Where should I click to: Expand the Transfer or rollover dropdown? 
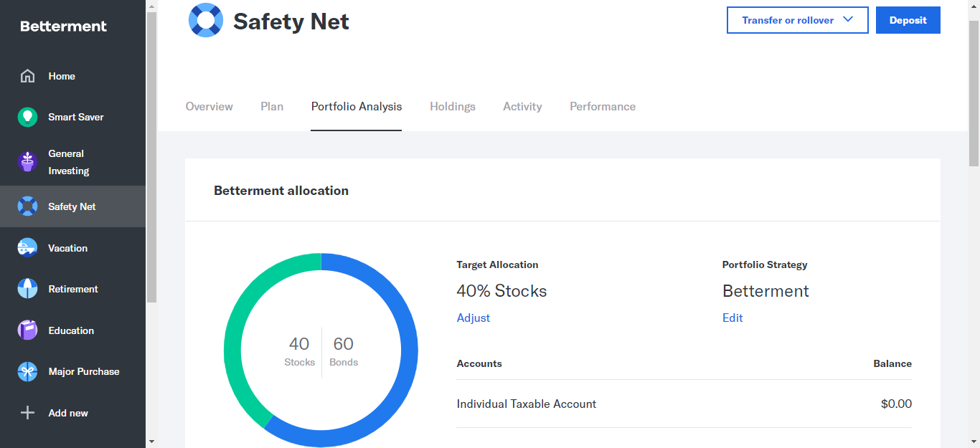[x=797, y=20]
